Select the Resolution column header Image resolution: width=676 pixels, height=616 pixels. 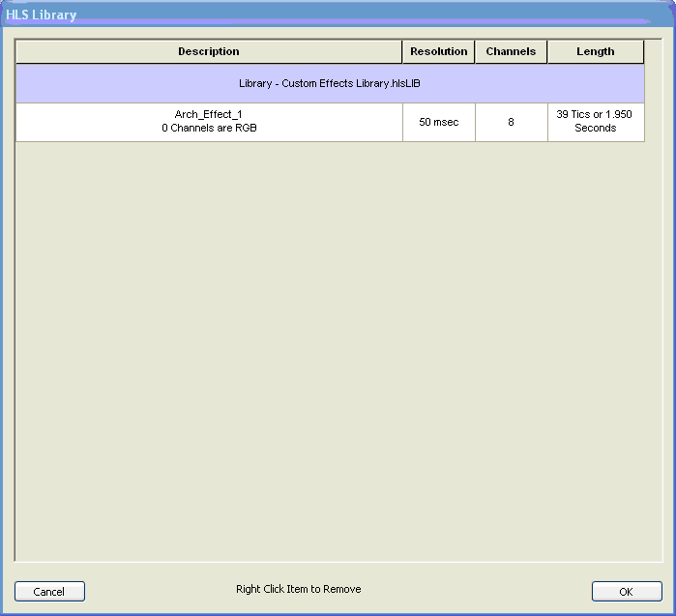[x=438, y=51]
